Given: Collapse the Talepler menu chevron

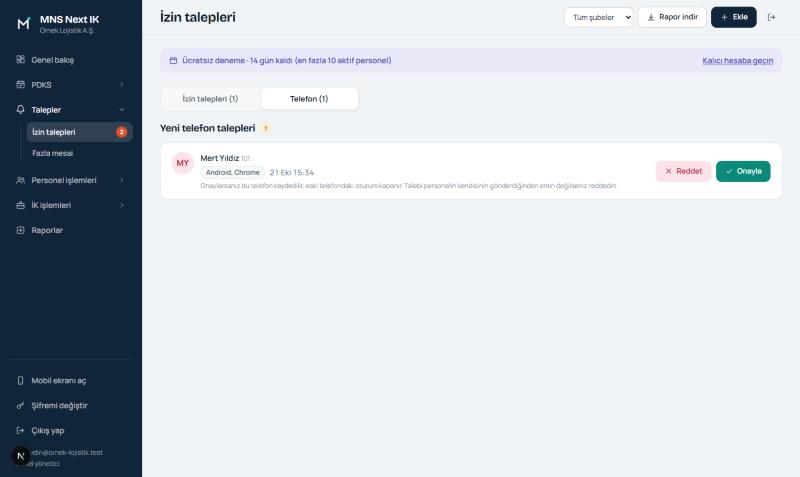Looking at the screenshot, I should [x=122, y=110].
